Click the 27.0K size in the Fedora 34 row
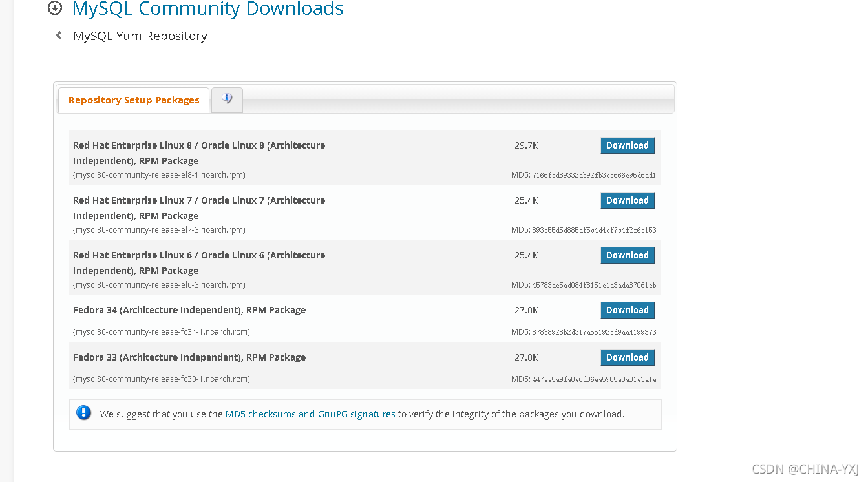 click(x=526, y=310)
